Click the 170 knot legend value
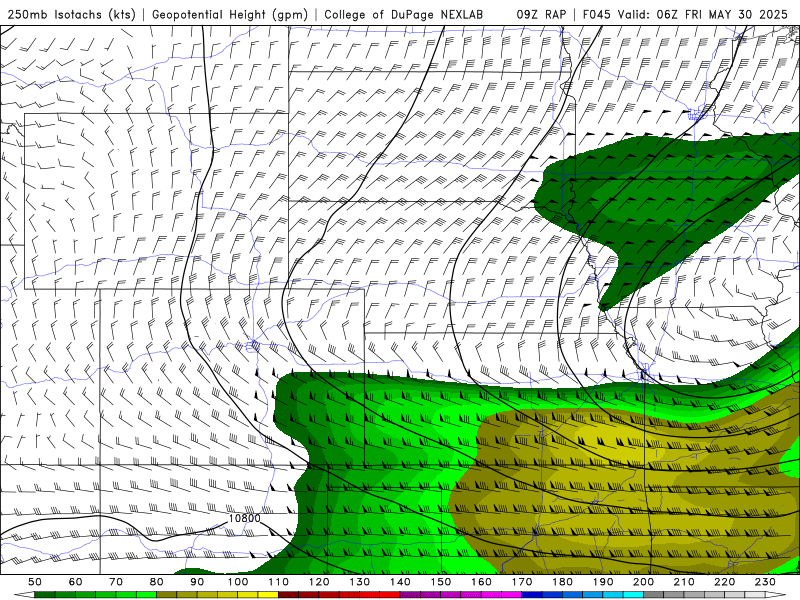Image resolution: width=800 pixels, height=600 pixels. coord(522,582)
